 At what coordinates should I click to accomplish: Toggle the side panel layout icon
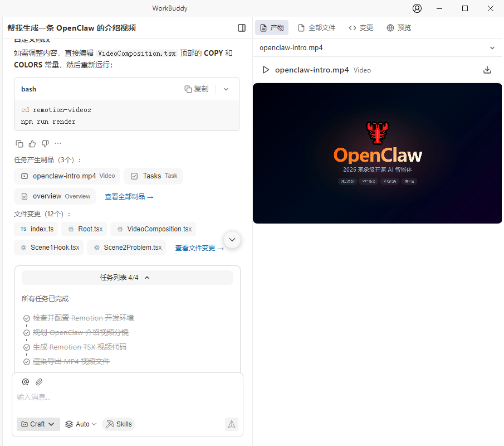[x=242, y=28]
